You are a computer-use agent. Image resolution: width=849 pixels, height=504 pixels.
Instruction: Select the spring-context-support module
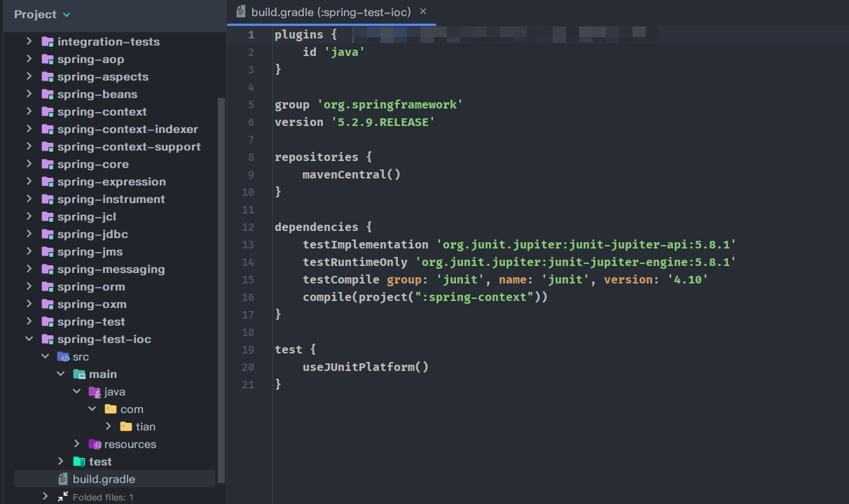[x=129, y=146]
